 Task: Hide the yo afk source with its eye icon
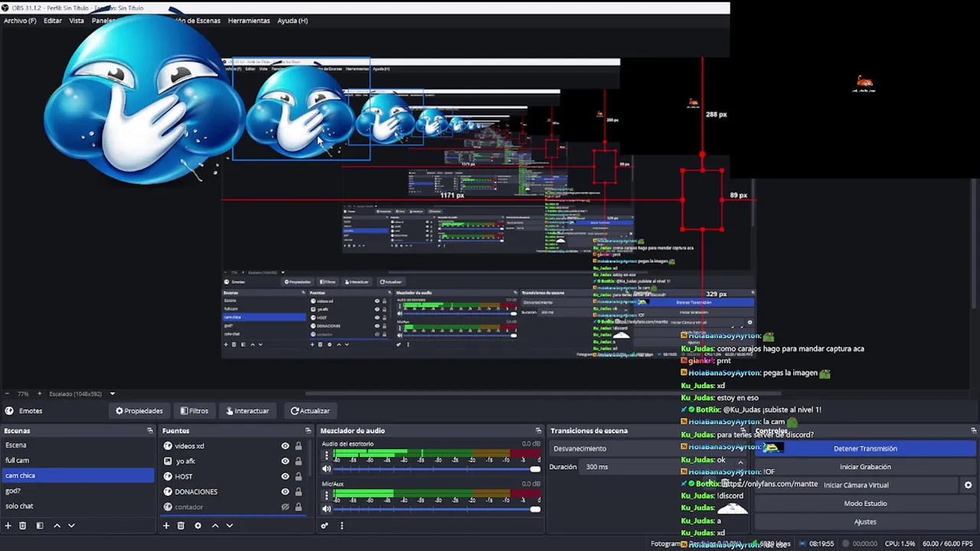tap(285, 461)
